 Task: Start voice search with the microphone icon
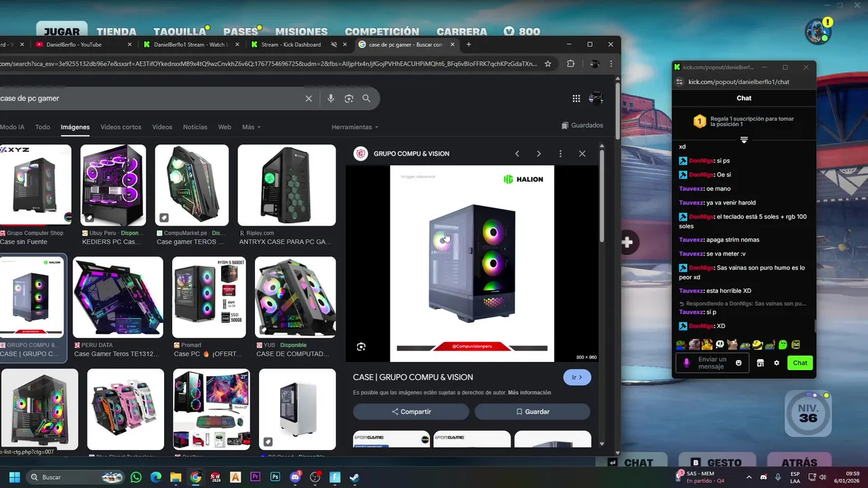(x=331, y=98)
